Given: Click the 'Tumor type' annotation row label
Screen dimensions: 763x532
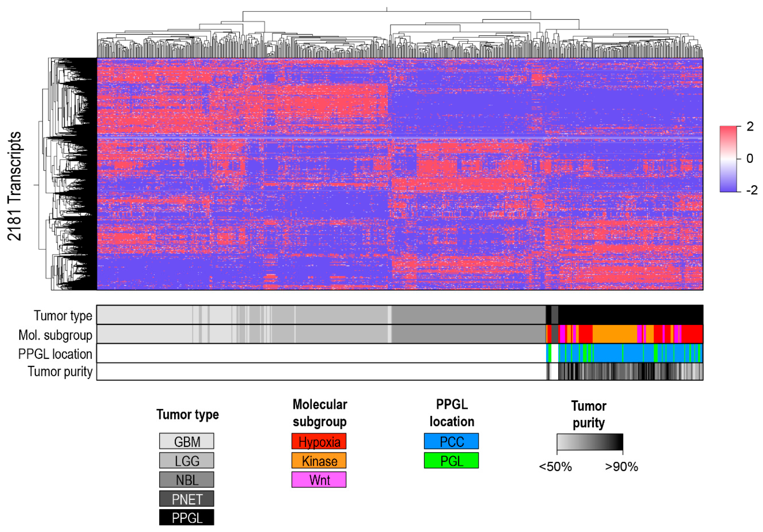Looking at the screenshot, I should click(63, 316).
